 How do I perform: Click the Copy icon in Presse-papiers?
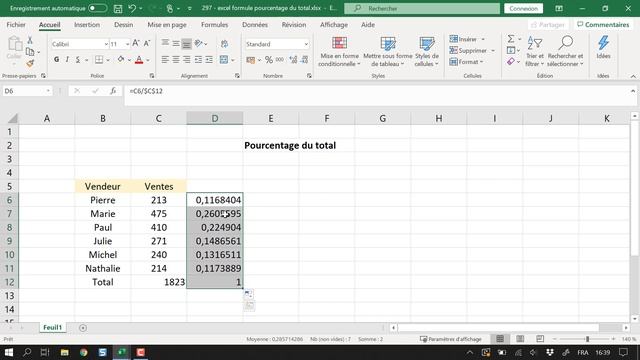30,52
